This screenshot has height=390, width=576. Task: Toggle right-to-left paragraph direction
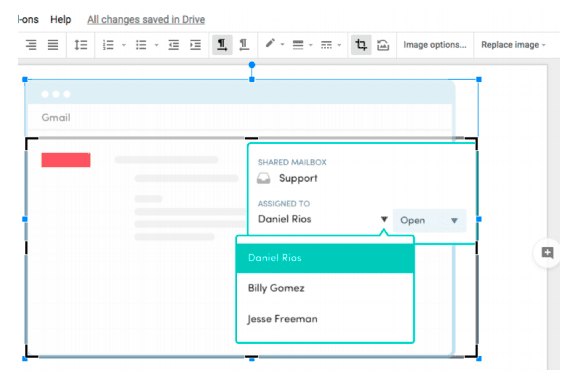[244, 45]
